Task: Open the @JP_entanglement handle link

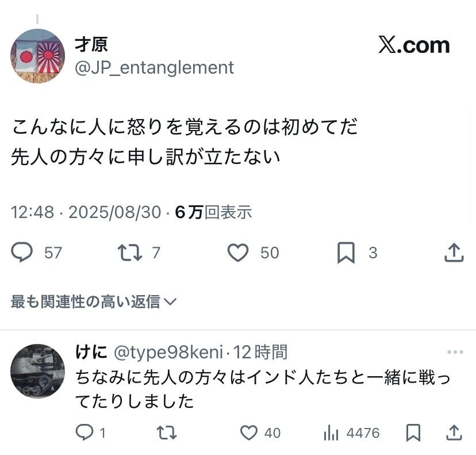Action: coord(155,67)
